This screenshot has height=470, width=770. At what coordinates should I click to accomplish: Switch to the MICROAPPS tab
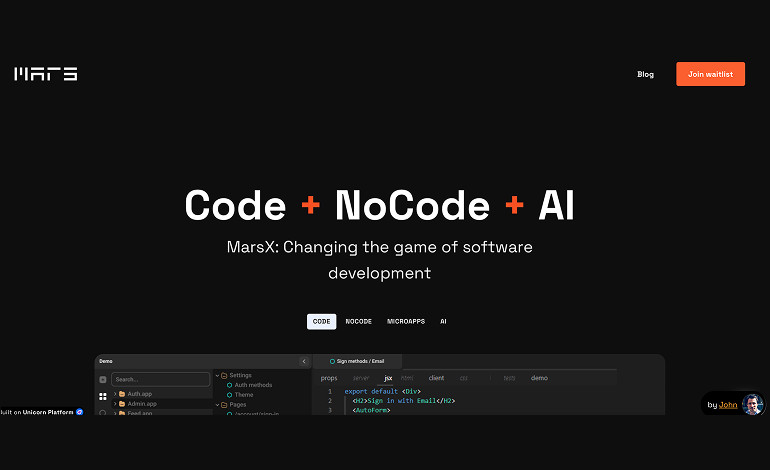click(406, 322)
